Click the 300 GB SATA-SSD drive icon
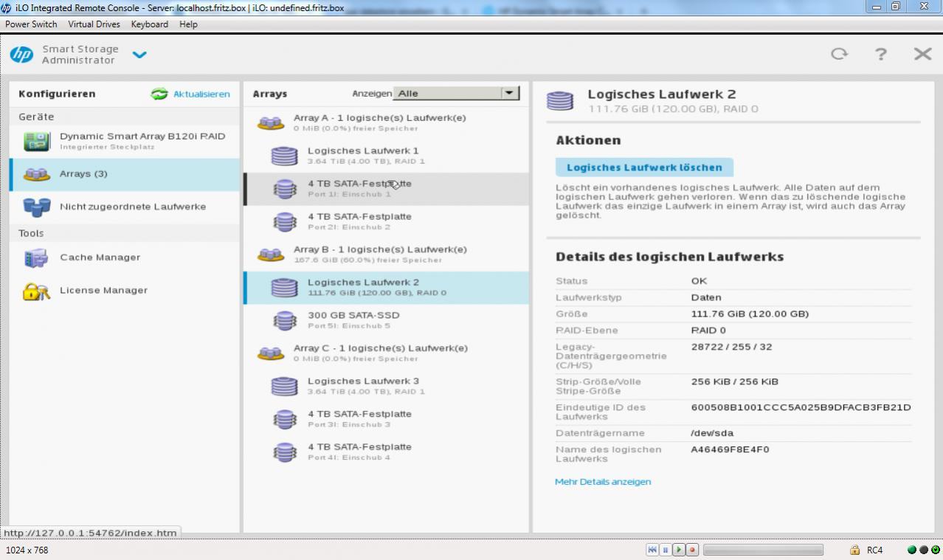Viewport: 943px width, 560px height. click(x=285, y=320)
